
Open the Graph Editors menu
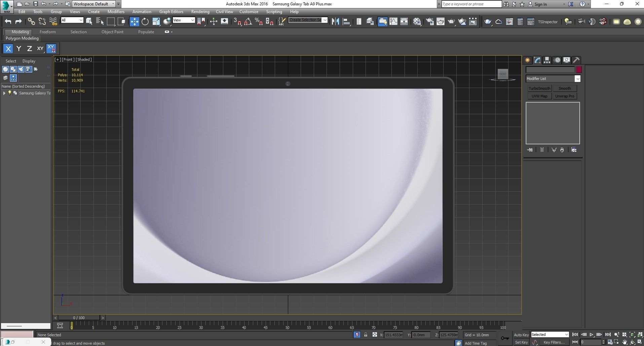click(x=171, y=12)
